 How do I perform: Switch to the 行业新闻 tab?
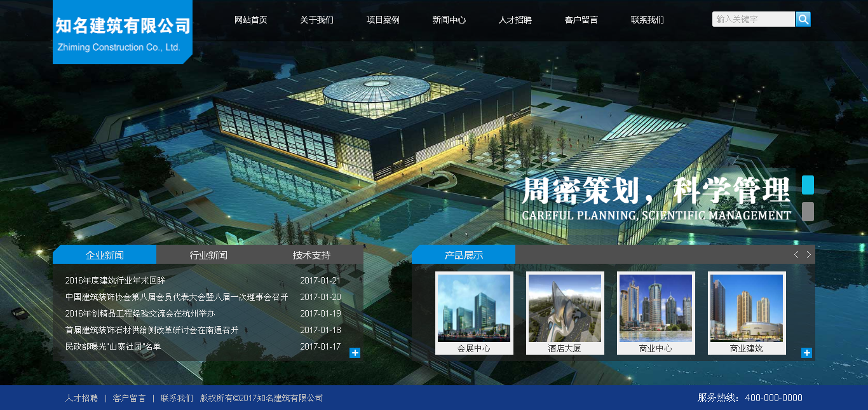[208, 255]
